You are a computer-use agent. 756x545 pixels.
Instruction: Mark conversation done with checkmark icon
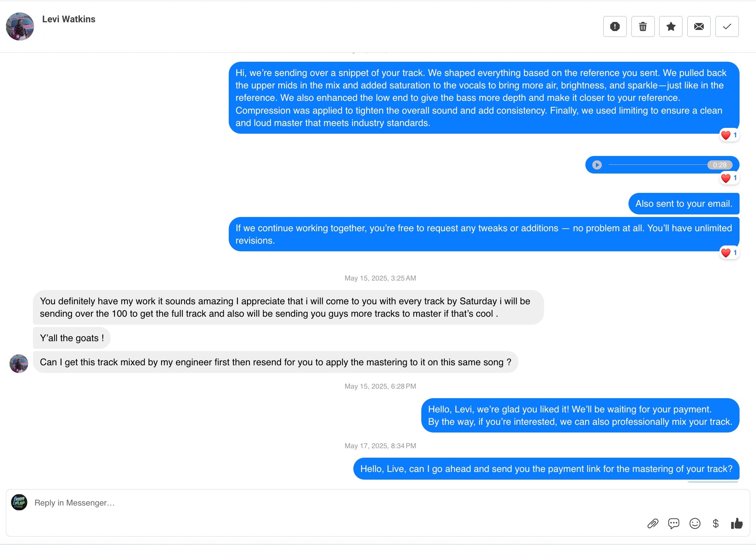click(727, 26)
